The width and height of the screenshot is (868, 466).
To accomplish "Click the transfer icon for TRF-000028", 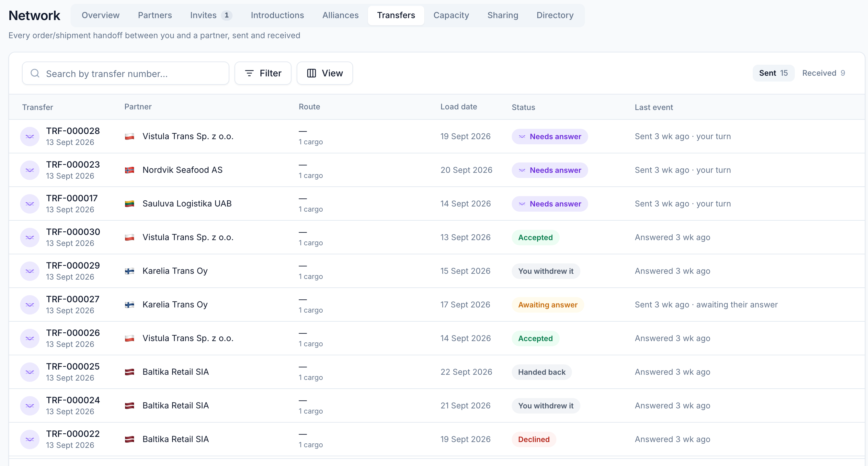I will 30,136.
